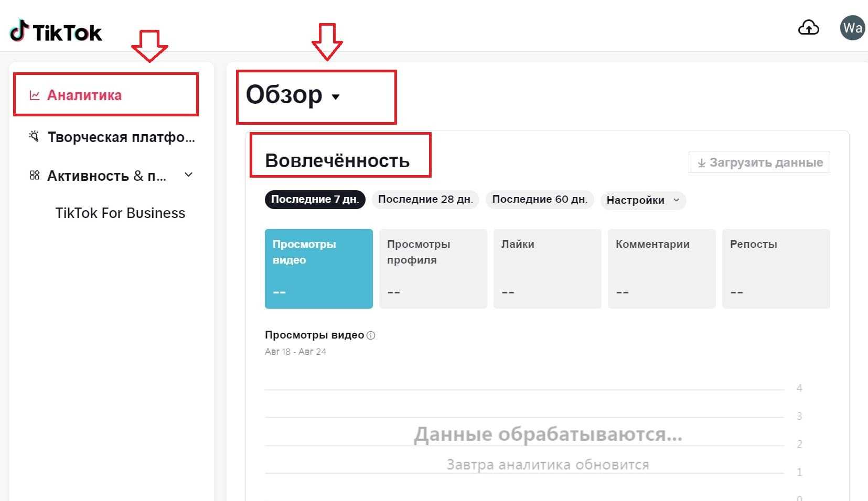Image resolution: width=868 pixels, height=501 pixels.
Task: Switch to the Комментарии metric tab
Action: 661,268
